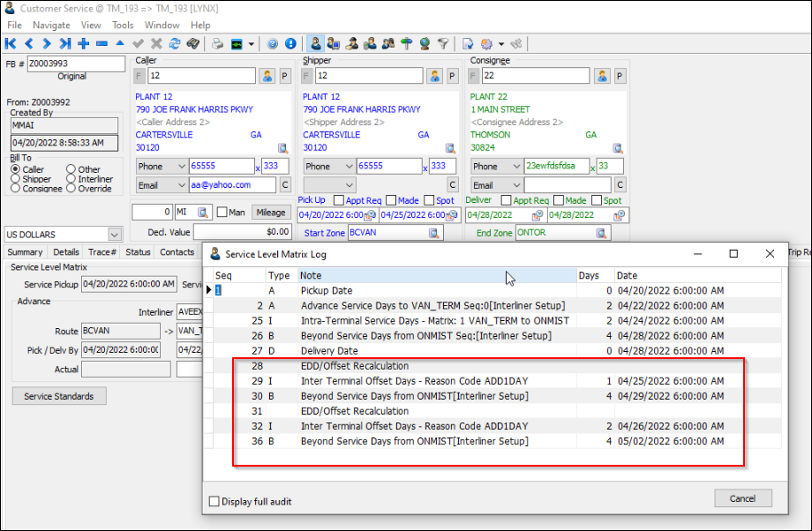Expand the Consignee Email type dropdown
812x531 pixels.
[x=516, y=185]
